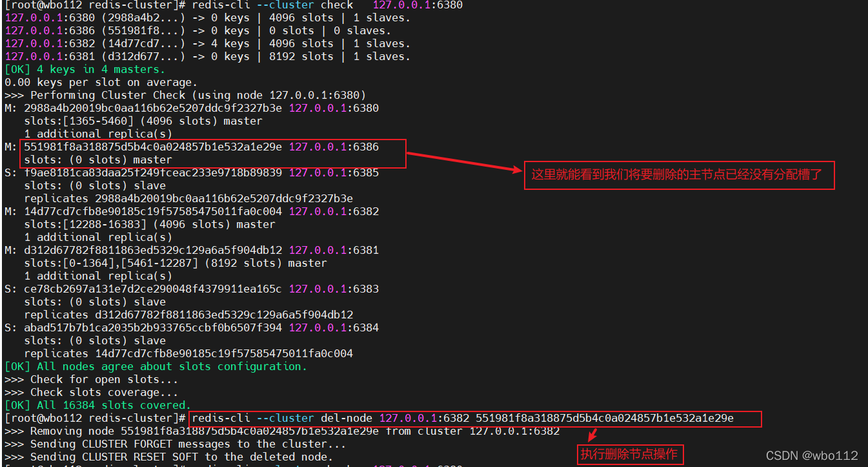The height and width of the screenshot is (467, 868).
Task: Click address 127.0.0.1:6385 on the S: line
Action: coord(334,172)
